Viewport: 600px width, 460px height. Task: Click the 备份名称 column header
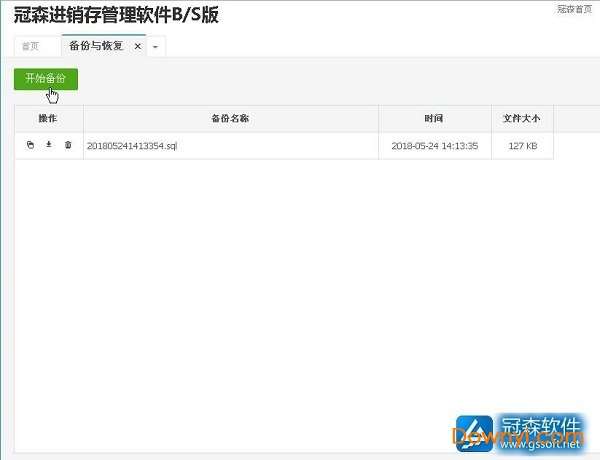[x=230, y=119]
